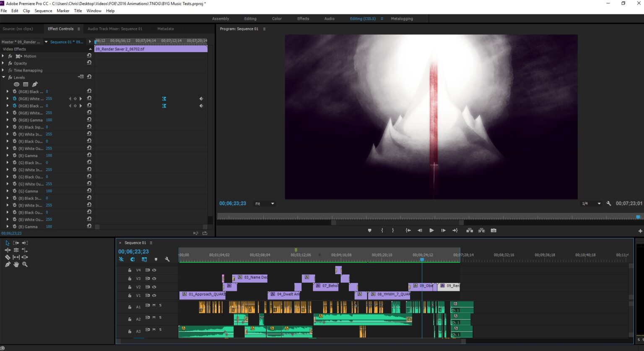Step forward one frame
The image size is (644, 351).
(443, 231)
